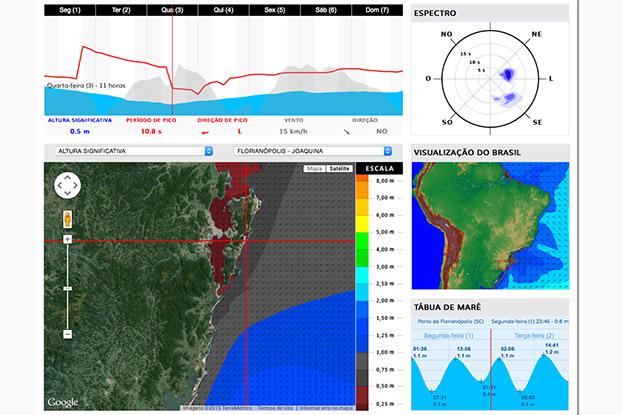Click the Brazil visualization map thumbnail

point(490,225)
